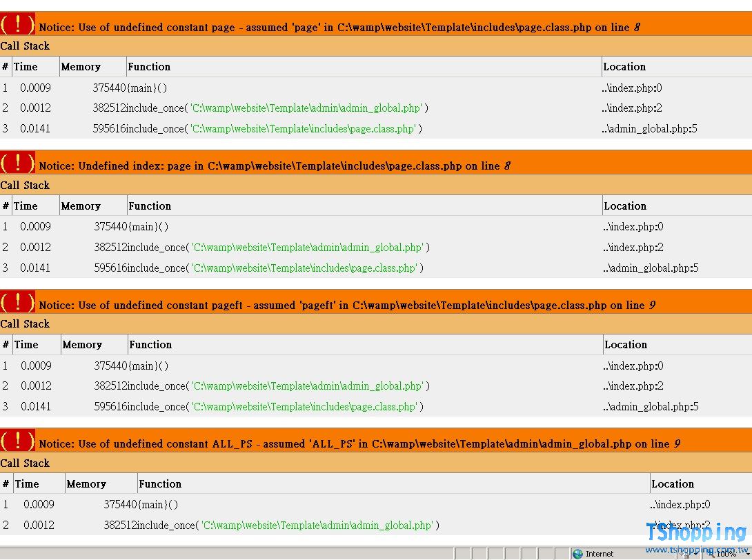The image size is (752, 560).
Task: Open the 100% zoom level dropdown
Action: (x=724, y=554)
